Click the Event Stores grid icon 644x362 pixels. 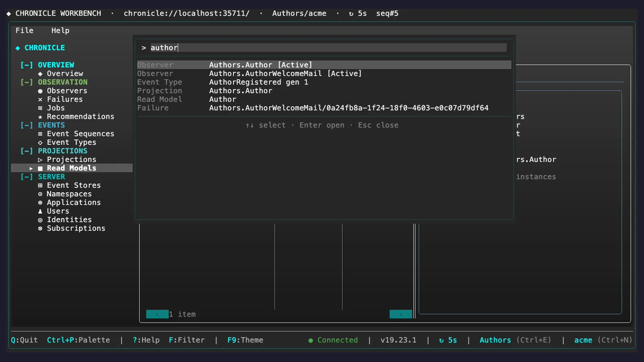coord(40,185)
